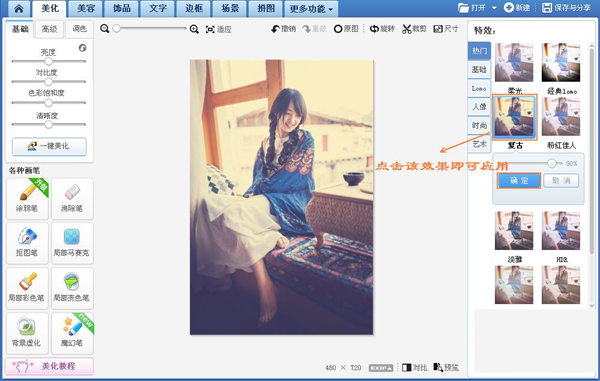Apply the 柔光 effect thumbnail

(x=514, y=62)
